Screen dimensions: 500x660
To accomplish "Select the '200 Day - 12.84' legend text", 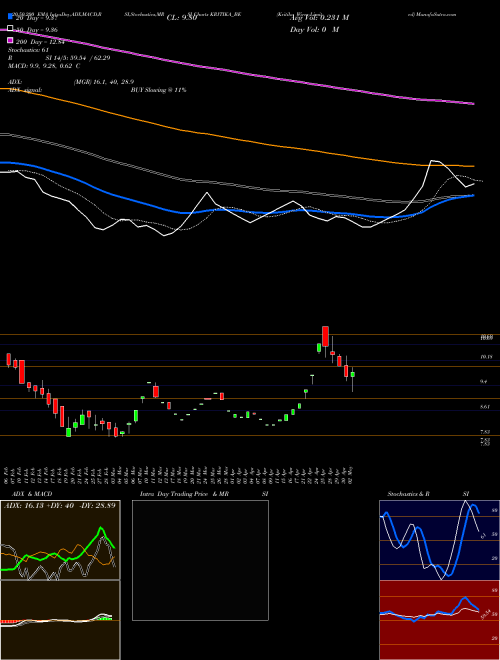I will click(x=40, y=41).
